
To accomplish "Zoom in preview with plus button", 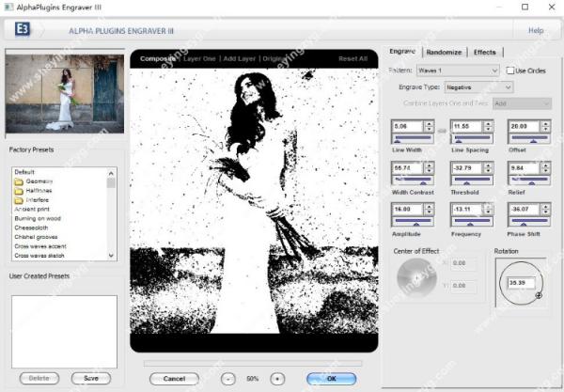I will pyautogui.click(x=276, y=378).
